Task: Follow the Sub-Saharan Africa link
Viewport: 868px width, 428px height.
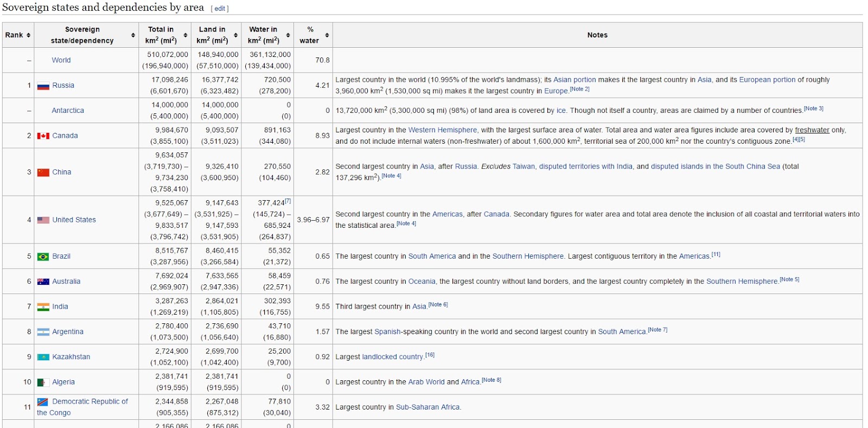Action: coord(428,407)
